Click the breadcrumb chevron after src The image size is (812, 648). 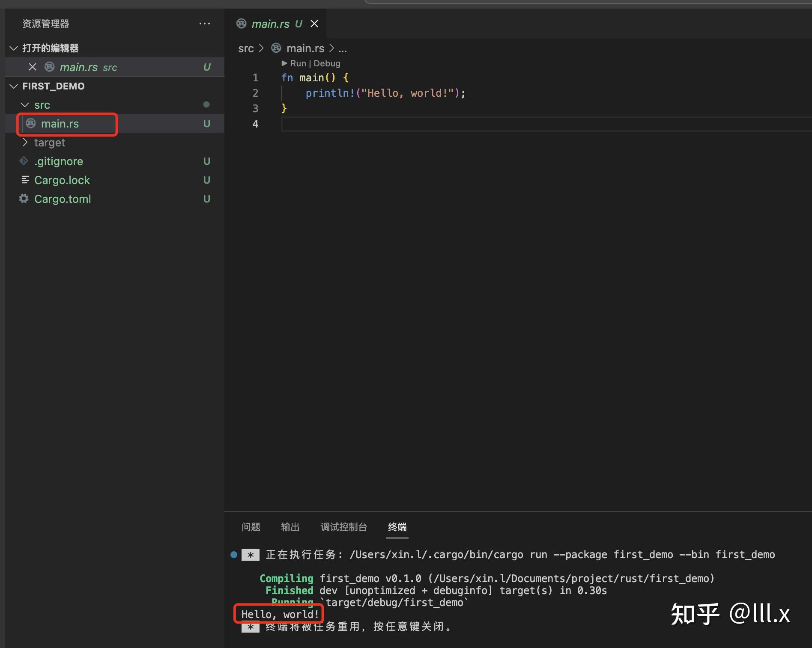coord(261,48)
